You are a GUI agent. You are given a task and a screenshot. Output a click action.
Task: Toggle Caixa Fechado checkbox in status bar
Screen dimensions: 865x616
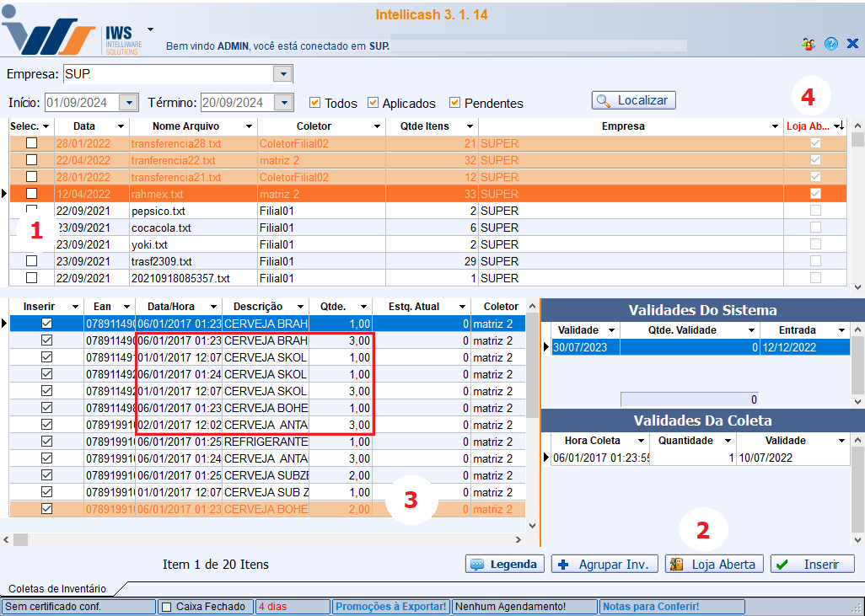click(x=166, y=607)
